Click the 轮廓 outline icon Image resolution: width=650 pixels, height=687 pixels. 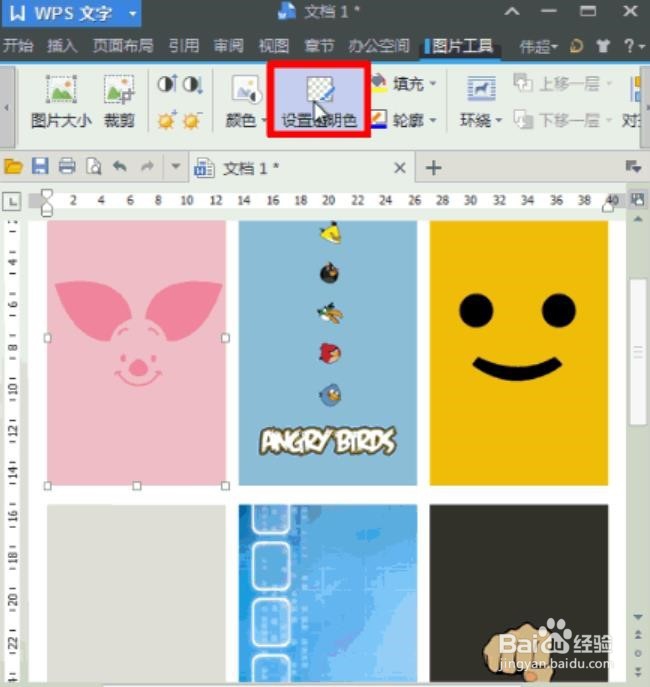pos(379,119)
